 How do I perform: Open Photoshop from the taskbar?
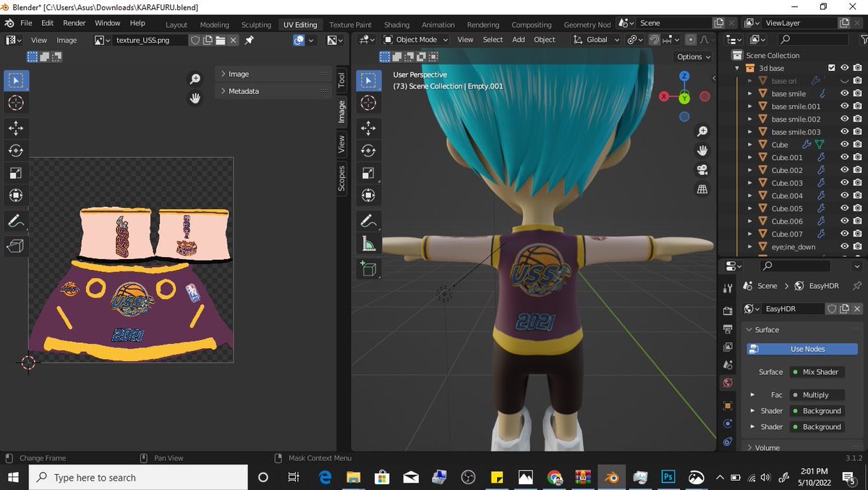[668, 478]
